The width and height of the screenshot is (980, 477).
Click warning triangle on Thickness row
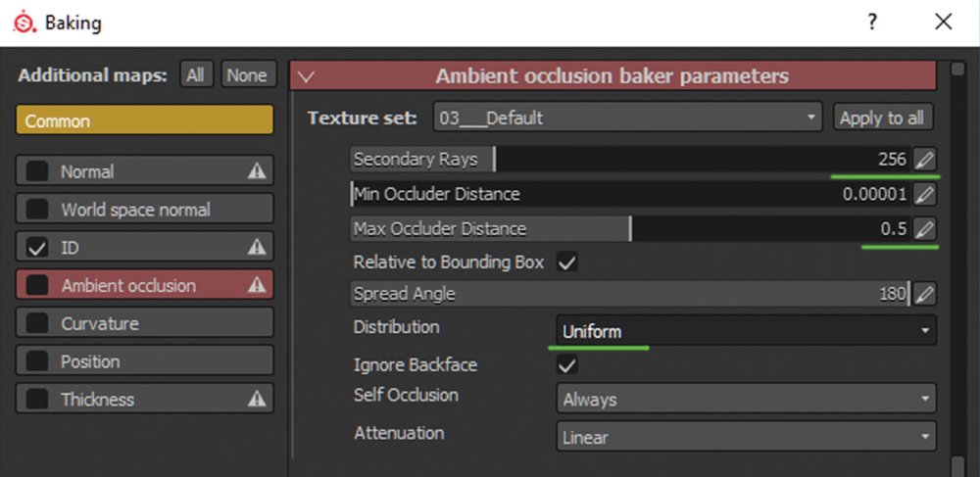(257, 400)
